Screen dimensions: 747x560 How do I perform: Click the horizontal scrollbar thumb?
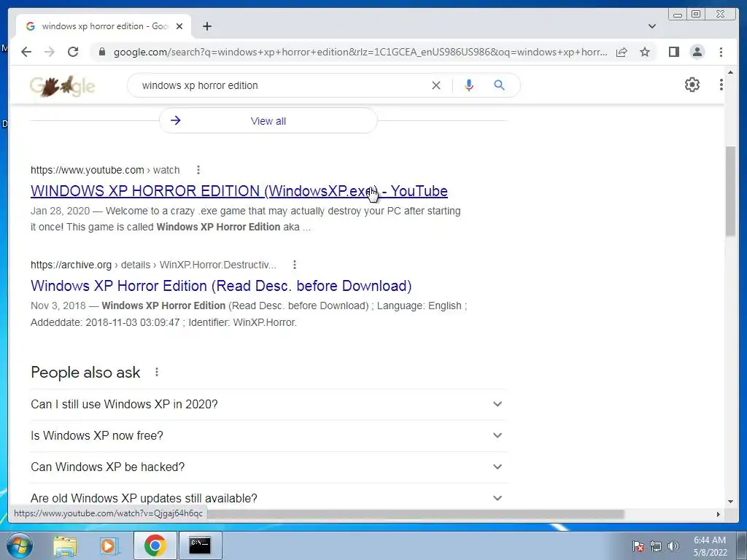click(x=415, y=514)
